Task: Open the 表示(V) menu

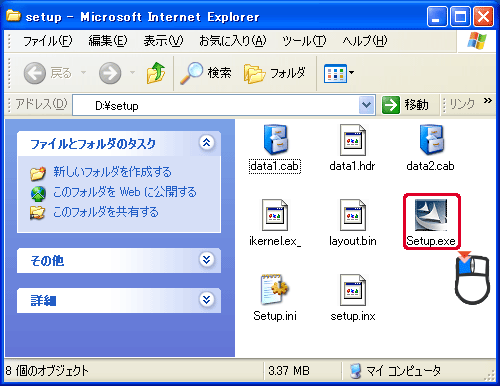Action: 163,41
